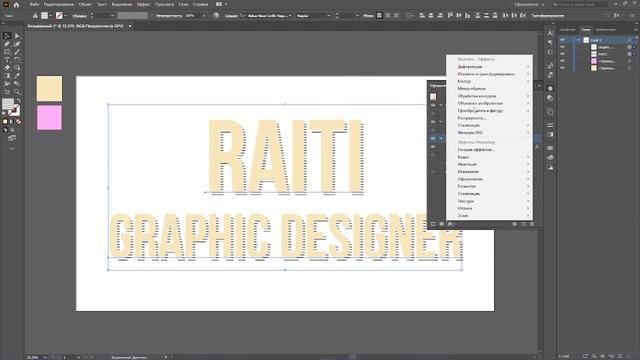Click horizontal align left icon
The width and height of the screenshot is (640, 360).
click(422, 16)
